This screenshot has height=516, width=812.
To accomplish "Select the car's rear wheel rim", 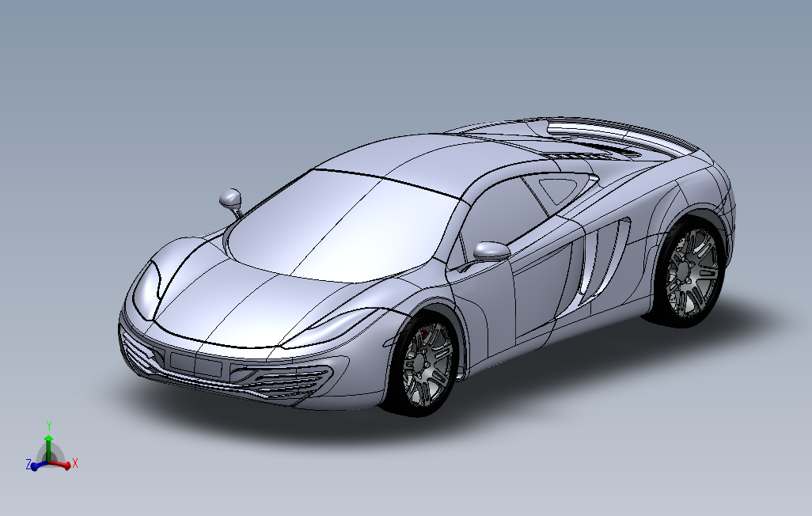I will coord(693,272).
